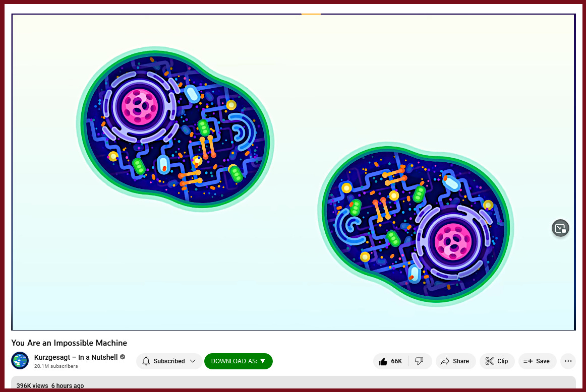The height and width of the screenshot is (392, 586).
Task: Click the '20.1M subscribers' text
Action: click(56, 366)
